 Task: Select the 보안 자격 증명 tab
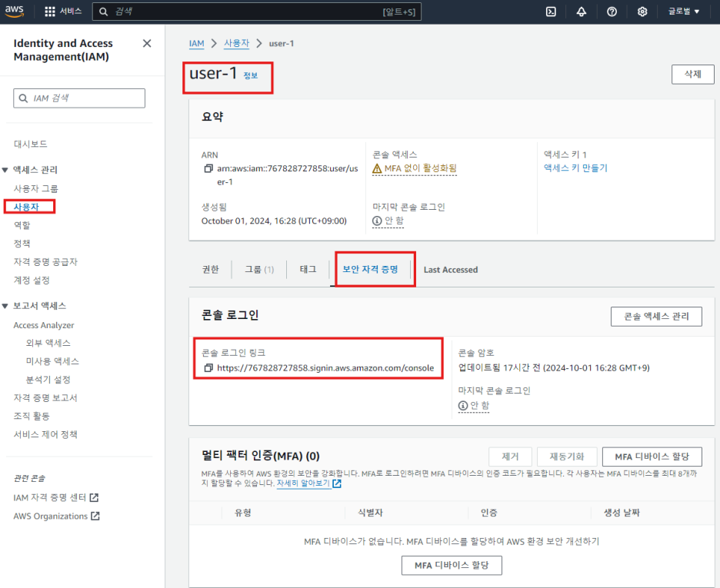(x=370, y=269)
